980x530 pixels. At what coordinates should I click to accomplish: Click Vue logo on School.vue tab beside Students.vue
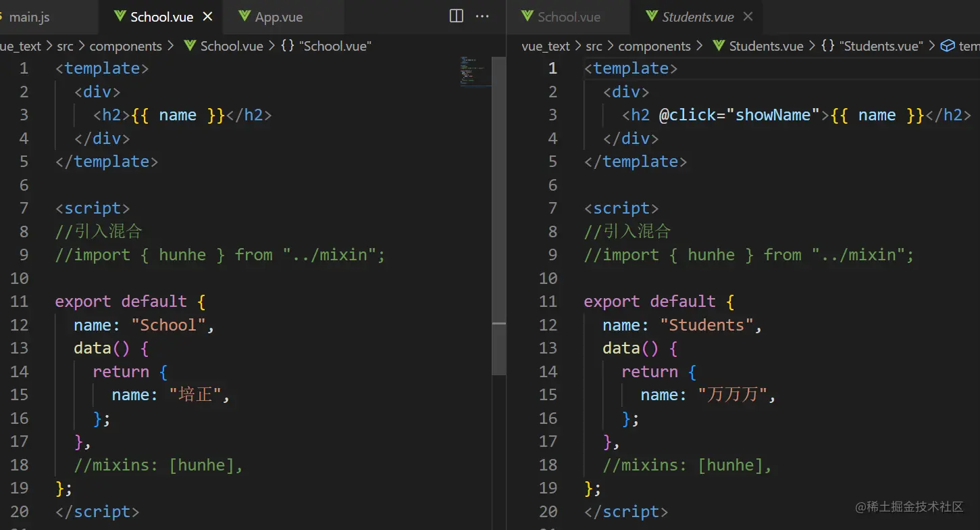[x=527, y=17]
